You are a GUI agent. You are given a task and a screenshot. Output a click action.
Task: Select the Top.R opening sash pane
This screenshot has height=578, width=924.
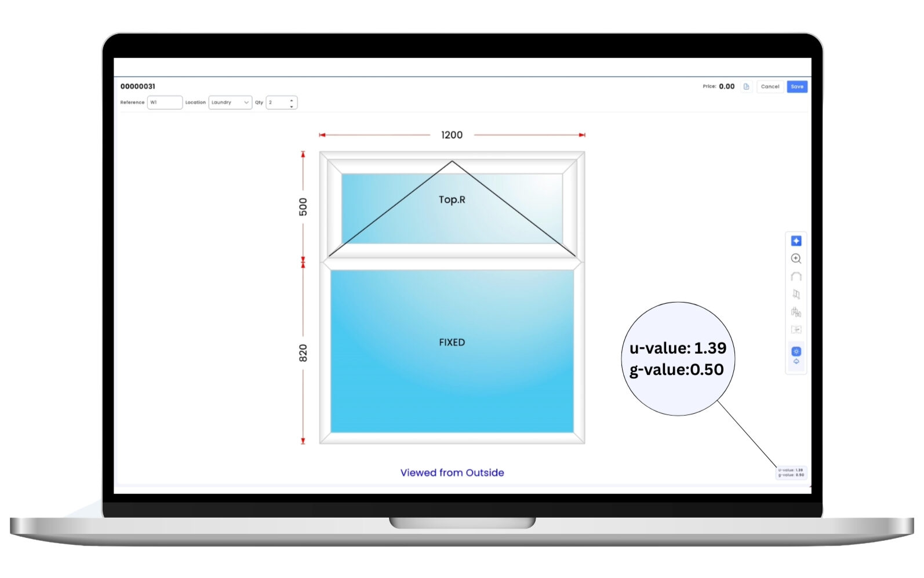[452, 208]
